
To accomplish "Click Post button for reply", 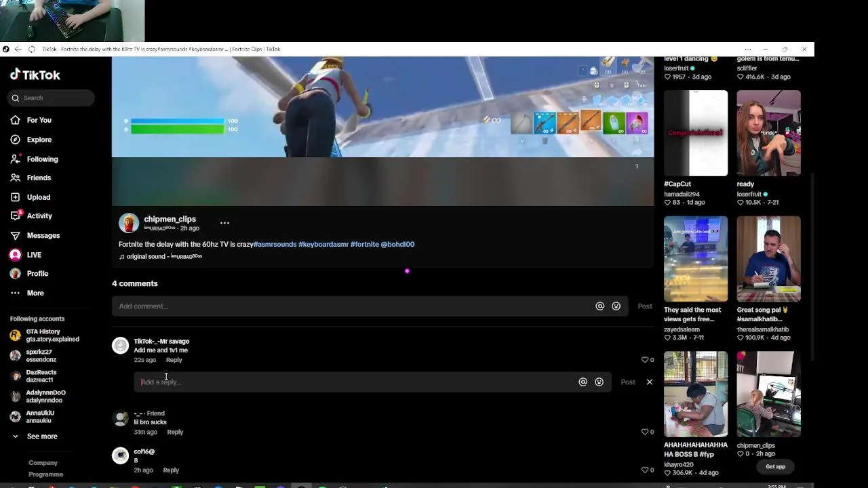I will [628, 382].
